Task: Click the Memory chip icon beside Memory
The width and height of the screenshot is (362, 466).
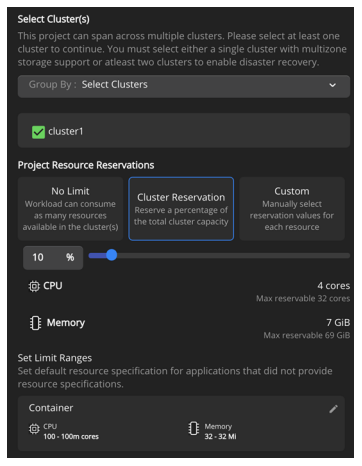Action: pos(35,323)
